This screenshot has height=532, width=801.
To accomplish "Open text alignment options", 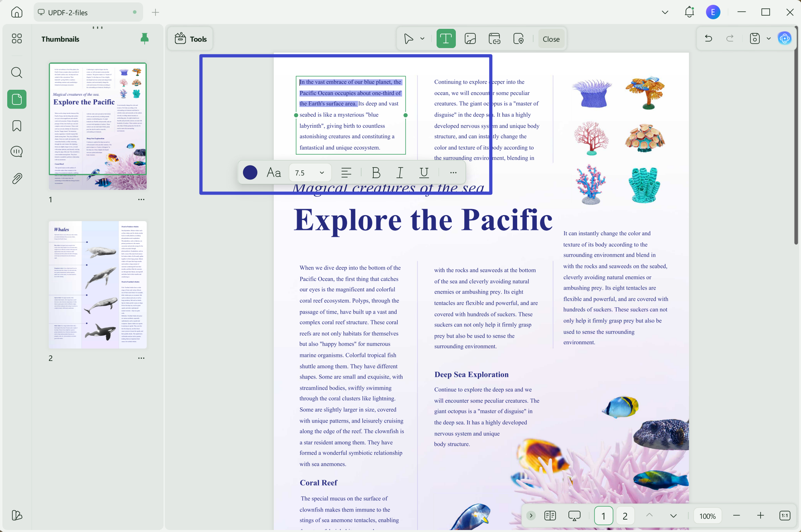I will click(346, 173).
